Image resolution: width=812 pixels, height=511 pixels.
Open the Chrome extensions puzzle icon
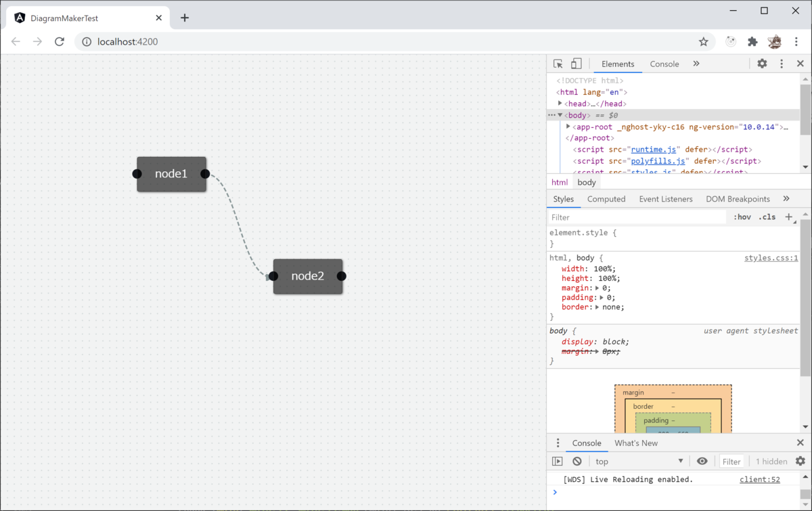[x=752, y=41]
